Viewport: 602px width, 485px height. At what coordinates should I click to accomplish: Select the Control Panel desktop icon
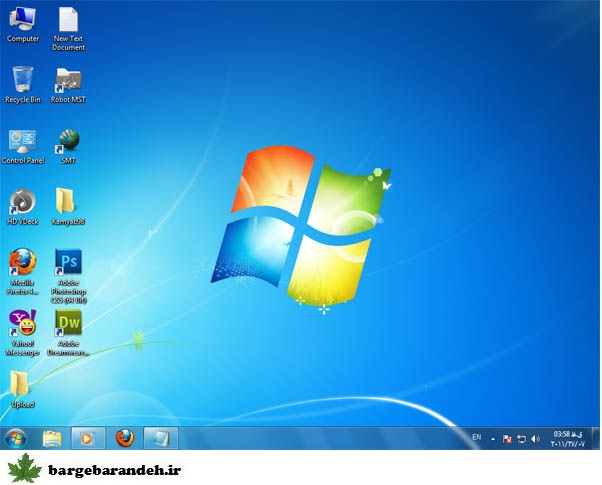(23, 147)
